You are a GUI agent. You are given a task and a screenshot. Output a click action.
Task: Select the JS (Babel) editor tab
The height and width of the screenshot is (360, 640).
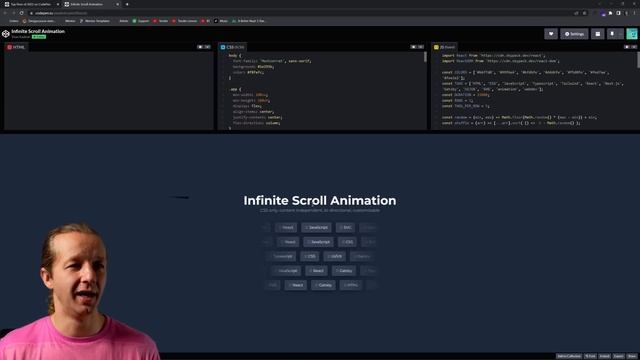click(444, 47)
